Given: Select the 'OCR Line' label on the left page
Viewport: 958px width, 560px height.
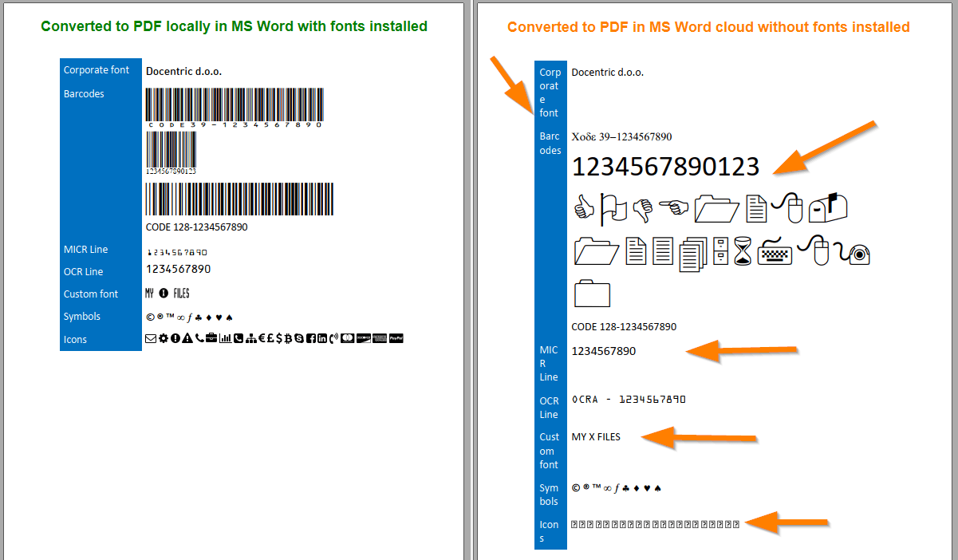Looking at the screenshot, I should [83, 272].
